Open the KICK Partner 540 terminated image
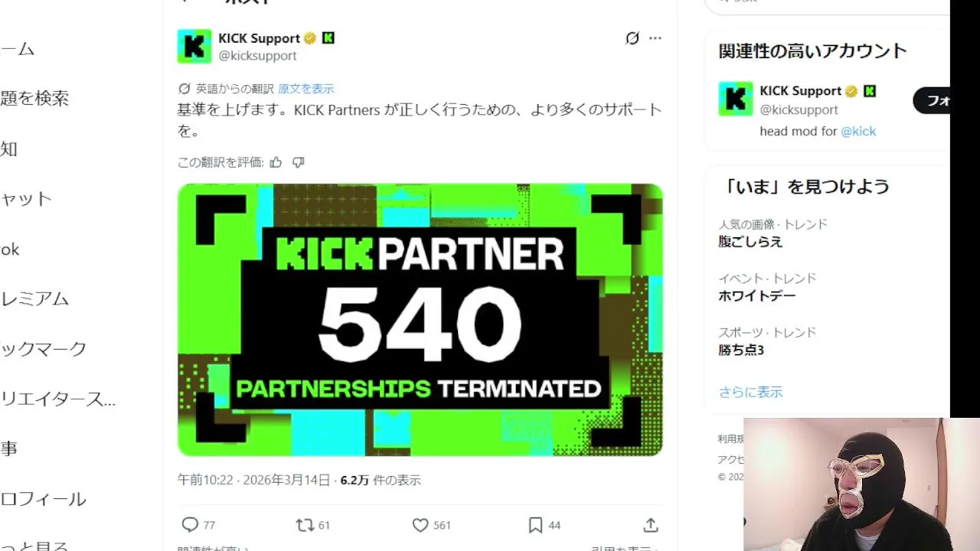Screen dimensions: 980x551 (420, 320)
